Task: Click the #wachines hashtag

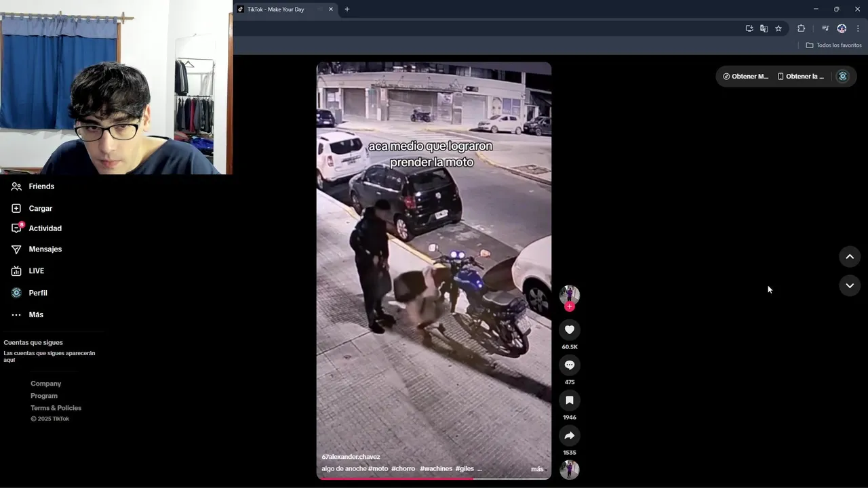Action: (x=436, y=469)
